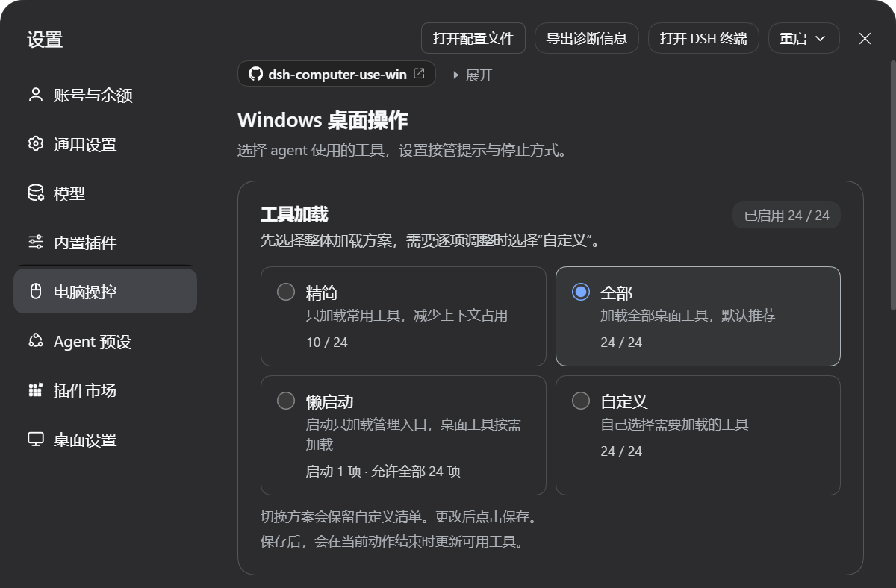Open Agent 预设 section
Screen dimensions: 896x588
105,341
